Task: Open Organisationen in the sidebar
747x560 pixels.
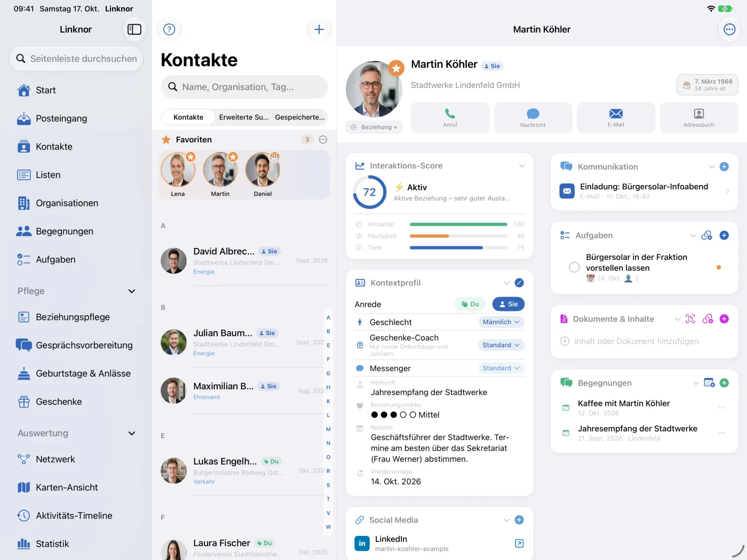Action: tap(76, 203)
